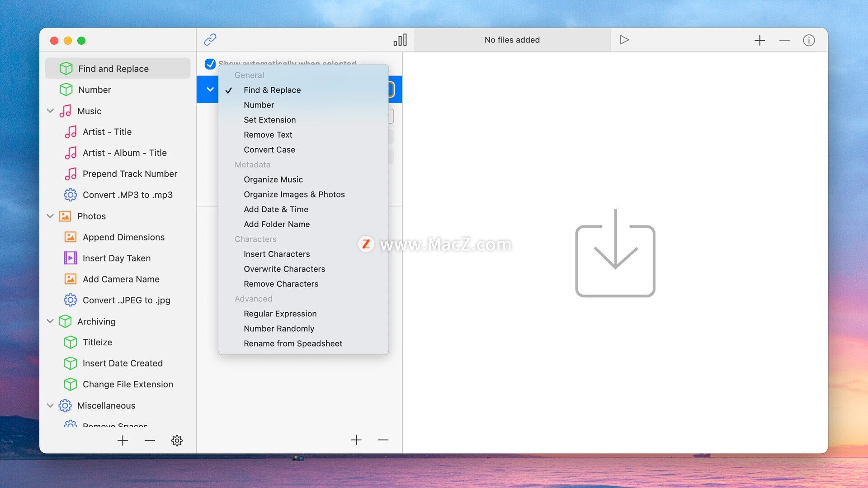
Task: Collapse the Archiving group chevron
Action: (x=50, y=321)
